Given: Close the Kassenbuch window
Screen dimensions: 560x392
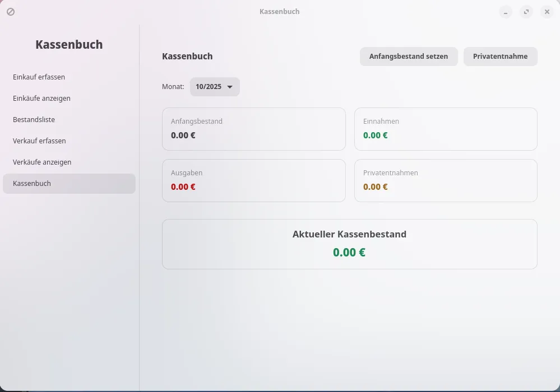Looking at the screenshot, I should point(547,12).
